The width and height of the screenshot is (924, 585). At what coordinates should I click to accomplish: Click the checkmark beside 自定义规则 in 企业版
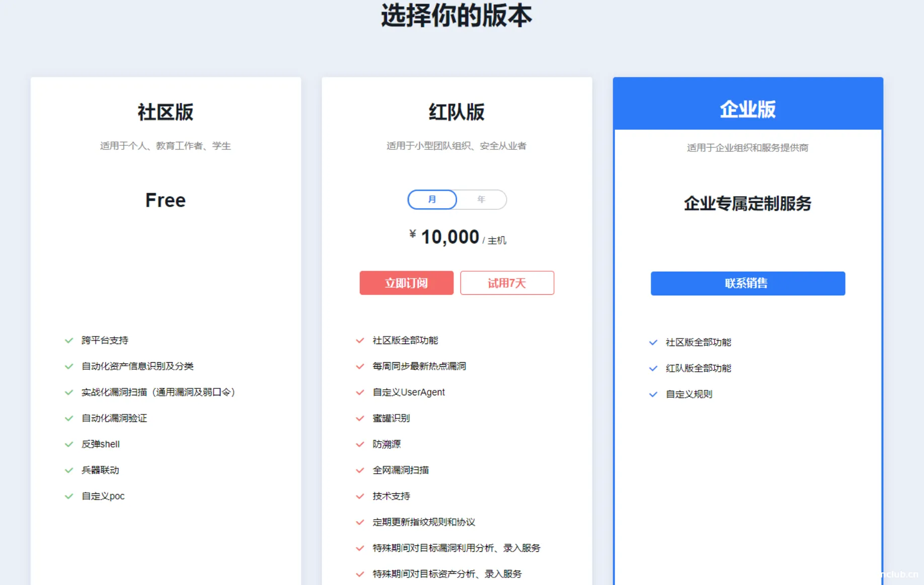coord(653,394)
